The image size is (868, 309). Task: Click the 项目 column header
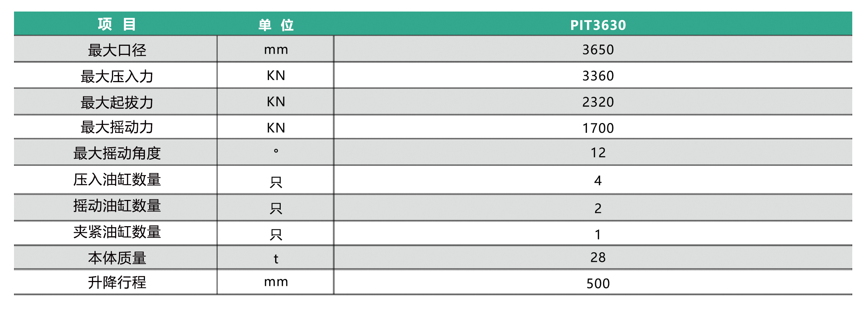[117, 24]
